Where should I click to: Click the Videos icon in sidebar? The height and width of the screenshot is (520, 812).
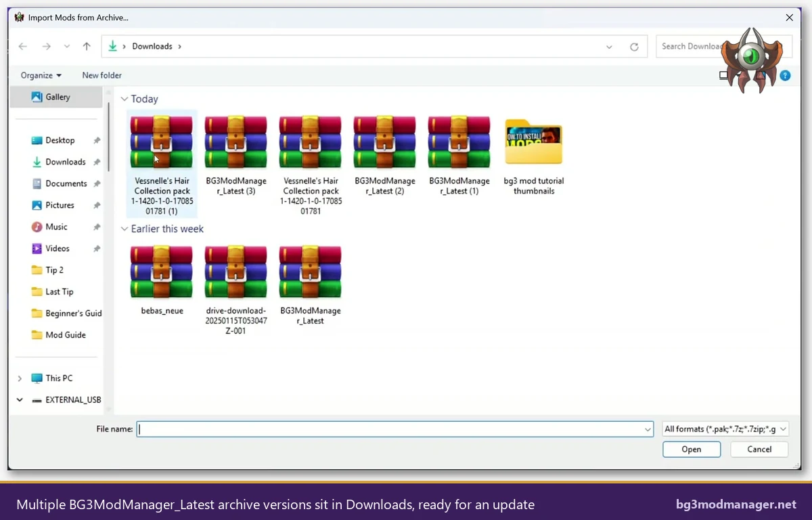click(x=37, y=248)
